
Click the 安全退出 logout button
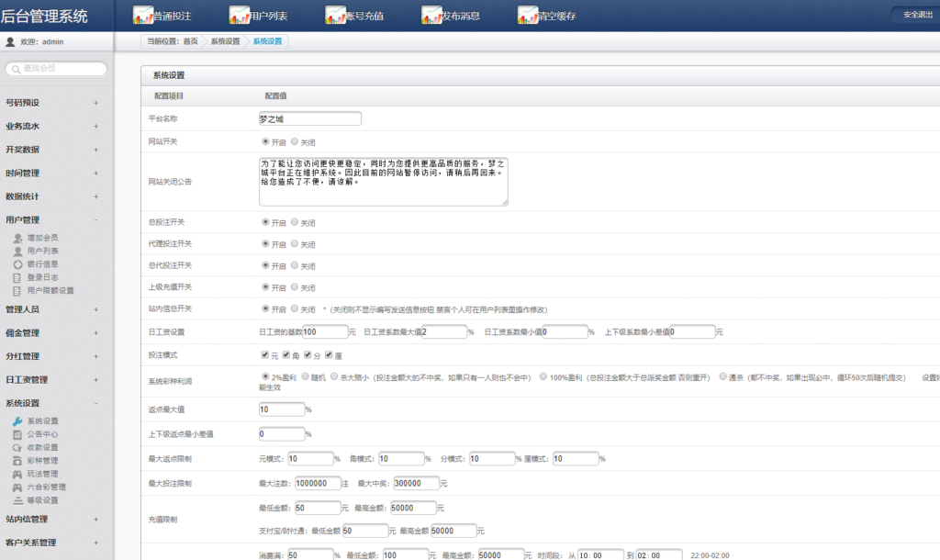click(x=916, y=15)
